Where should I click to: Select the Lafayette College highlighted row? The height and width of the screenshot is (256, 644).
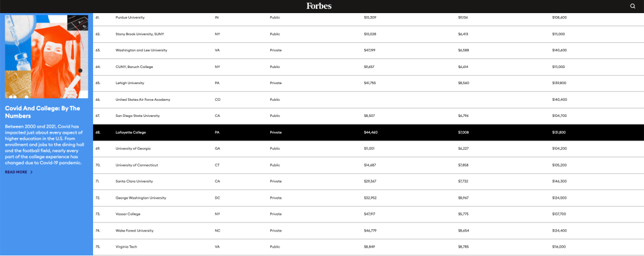pos(131,132)
